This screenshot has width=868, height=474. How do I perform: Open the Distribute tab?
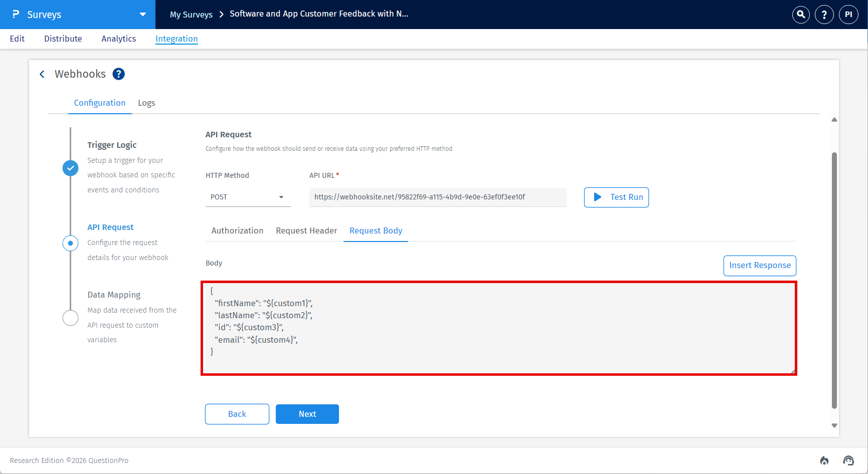63,39
